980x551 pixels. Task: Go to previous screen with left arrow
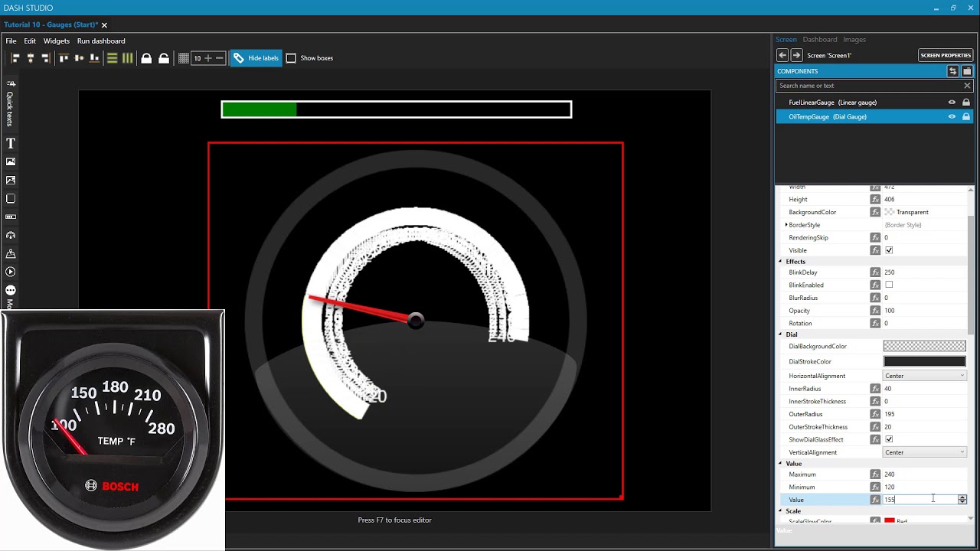[x=782, y=55]
